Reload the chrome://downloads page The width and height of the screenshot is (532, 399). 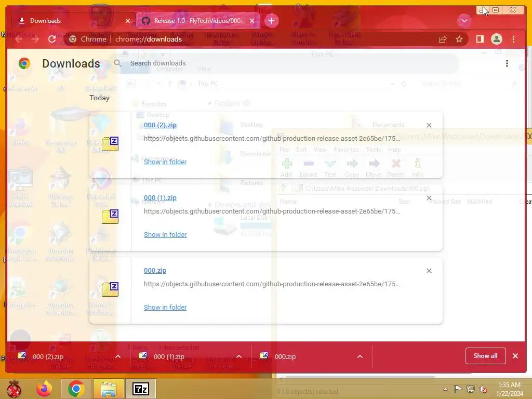tap(52, 39)
